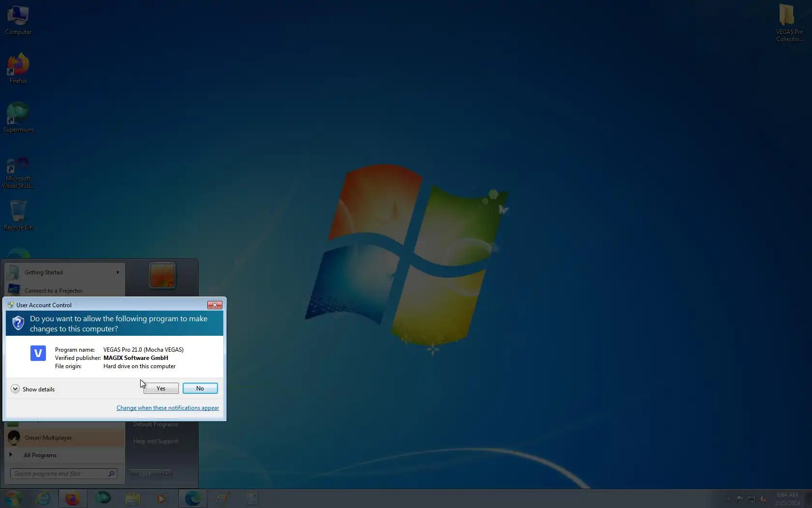Switch to Microsoft Edge on the taskbar
Viewport: 812px width, 508px height.
point(193,498)
